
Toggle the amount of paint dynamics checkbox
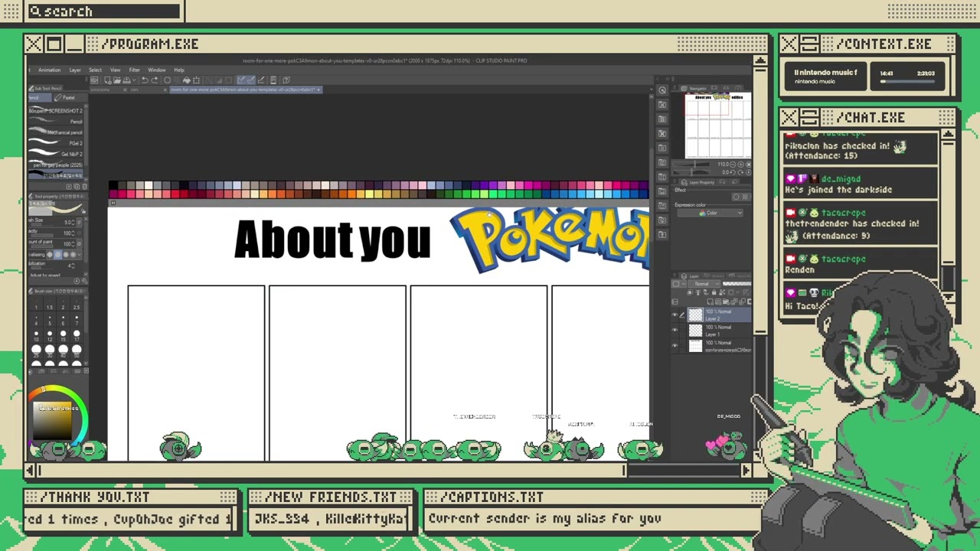(x=80, y=243)
